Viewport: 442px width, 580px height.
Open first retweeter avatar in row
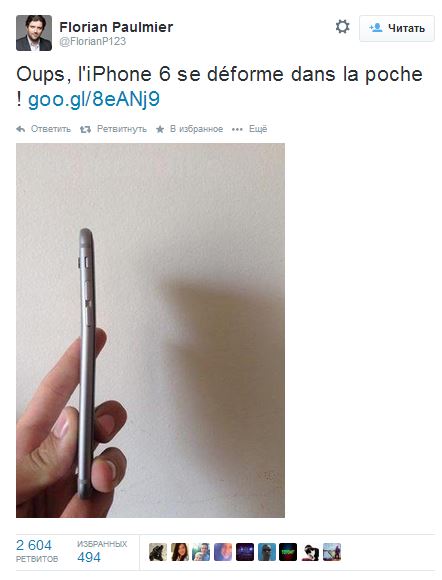[x=158, y=552]
